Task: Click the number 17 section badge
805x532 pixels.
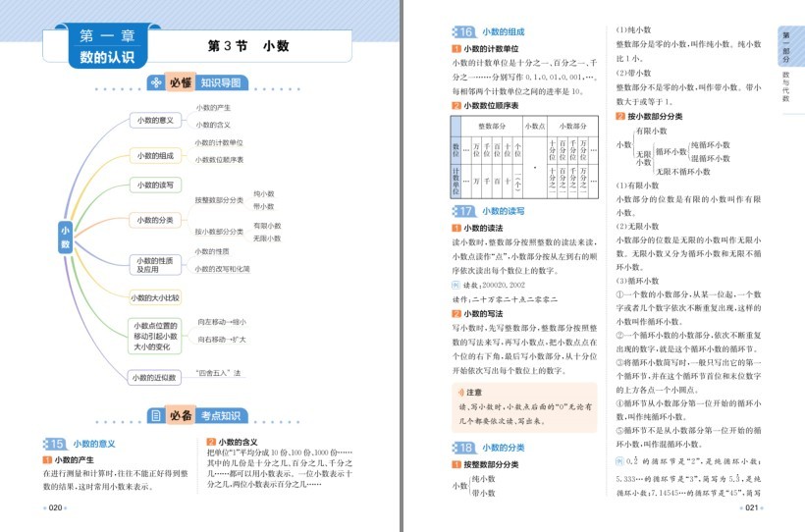Action: tap(464, 211)
